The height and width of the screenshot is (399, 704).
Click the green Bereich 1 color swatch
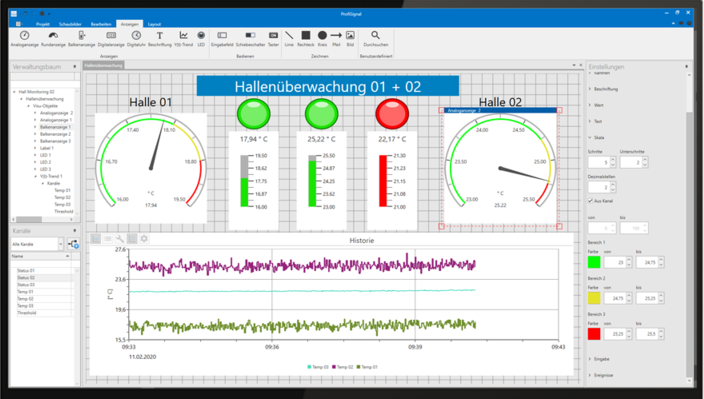(x=594, y=262)
